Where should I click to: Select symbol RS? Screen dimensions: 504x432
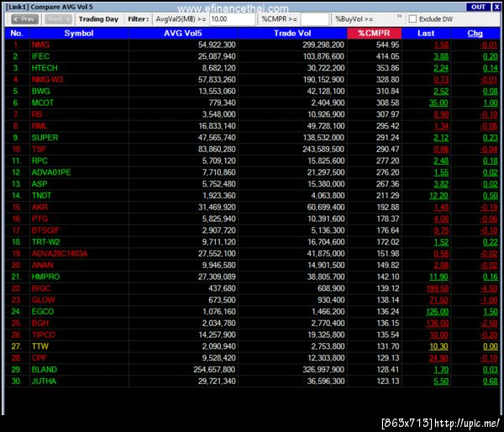(37, 114)
